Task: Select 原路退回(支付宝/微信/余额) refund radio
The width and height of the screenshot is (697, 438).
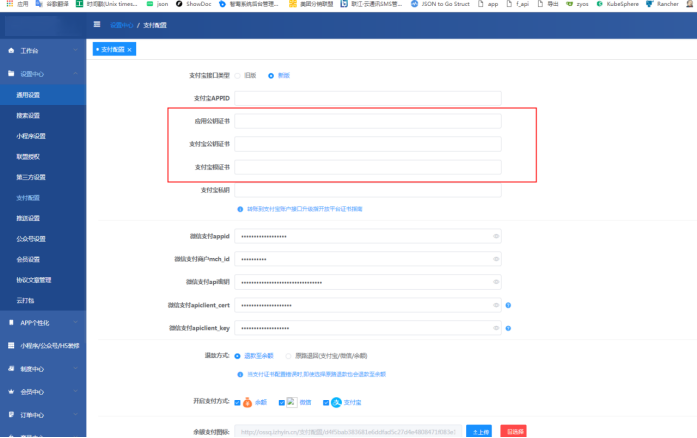Action: coord(288,356)
